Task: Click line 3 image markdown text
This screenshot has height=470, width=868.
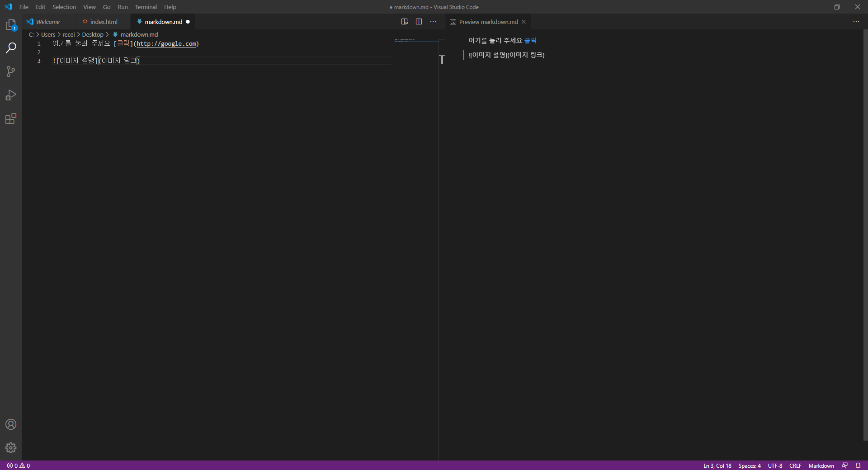Action: click(x=96, y=61)
